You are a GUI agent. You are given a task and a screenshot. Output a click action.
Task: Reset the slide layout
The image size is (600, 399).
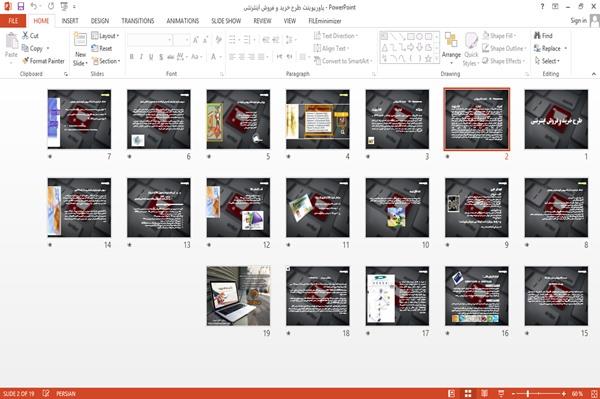click(x=101, y=48)
